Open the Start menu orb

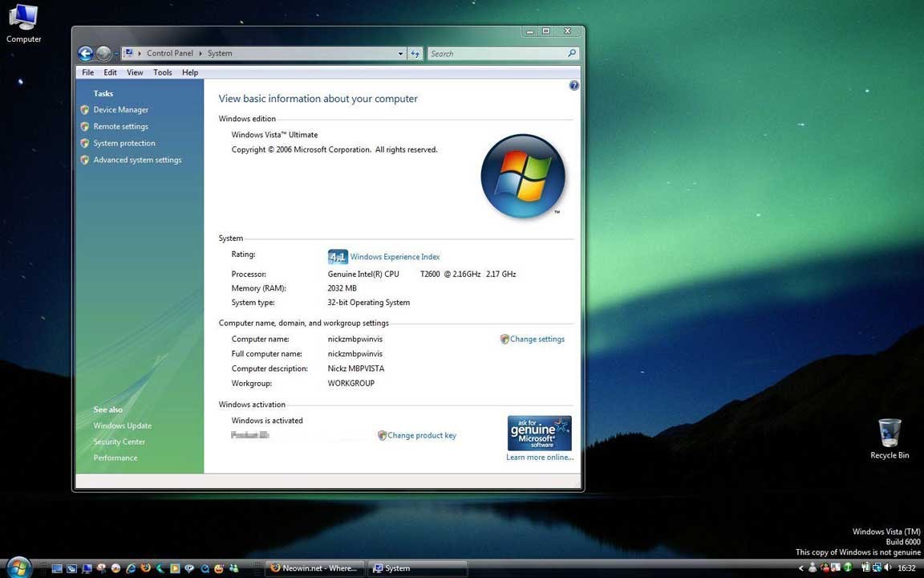click(x=19, y=567)
